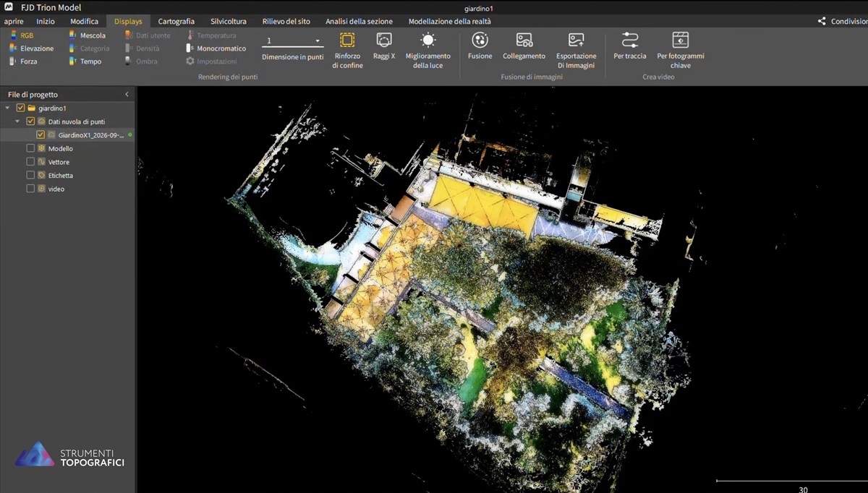Check the video checkbox
868x493 pixels.
click(x=30, y=189)
